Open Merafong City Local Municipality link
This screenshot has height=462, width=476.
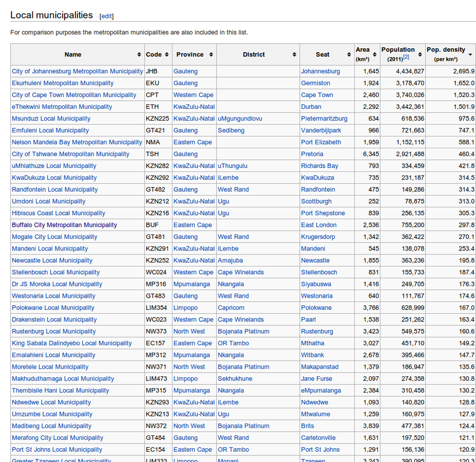point(58,438)
